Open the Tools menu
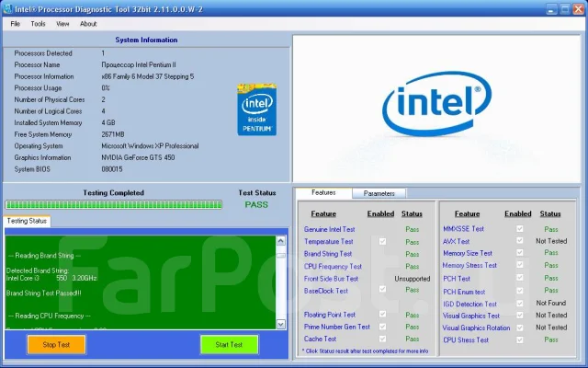Image resolution: width=588 pixels, height=368 pixels. pyautogui.click(x=38, y=24)
